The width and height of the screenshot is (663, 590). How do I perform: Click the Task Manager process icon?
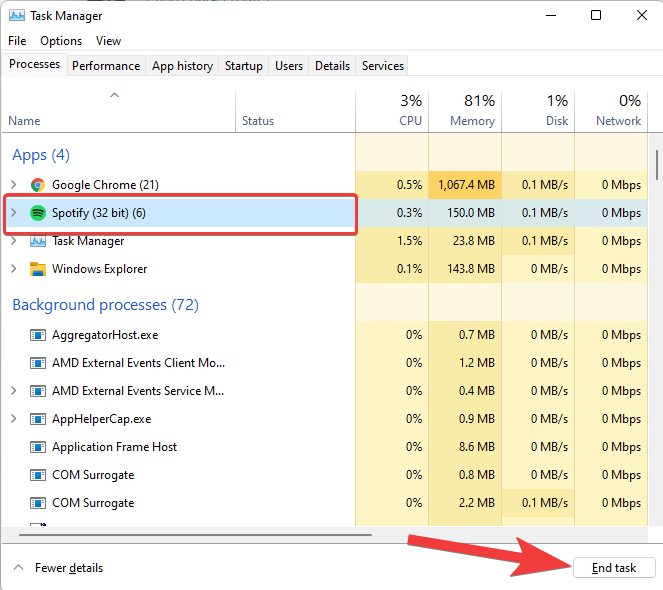click(38, 241)
